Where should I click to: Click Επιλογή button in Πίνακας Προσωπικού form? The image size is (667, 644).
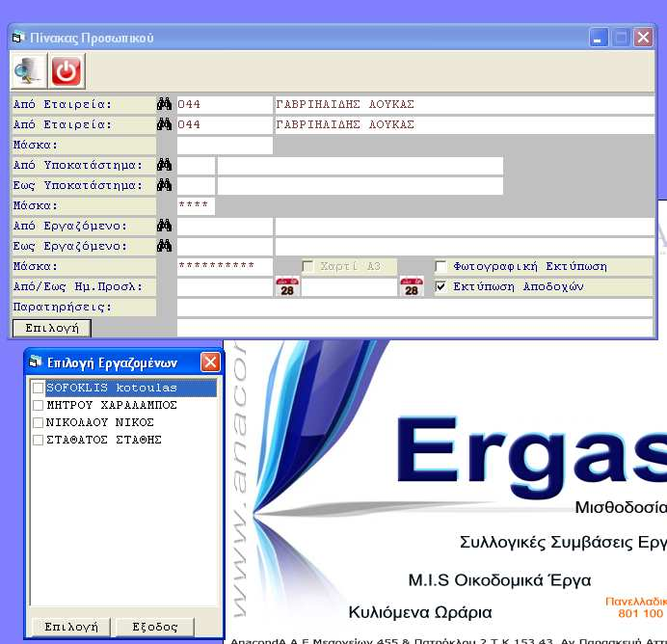[52, 328]
